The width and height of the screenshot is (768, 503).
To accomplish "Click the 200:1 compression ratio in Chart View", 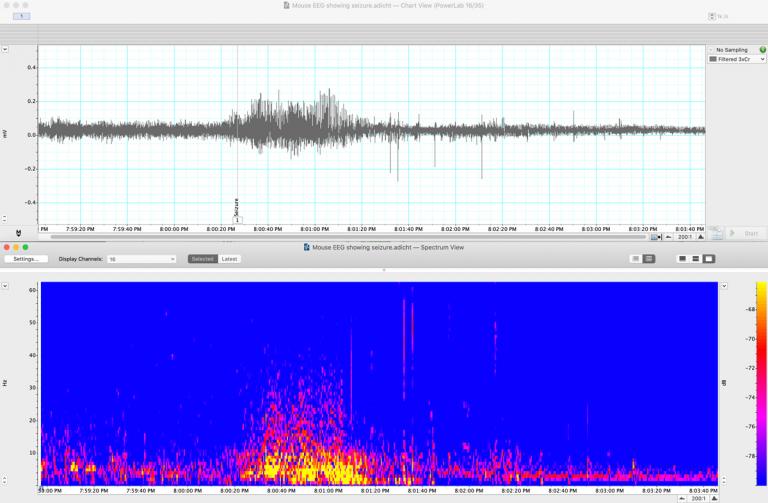I will (685, 237).
